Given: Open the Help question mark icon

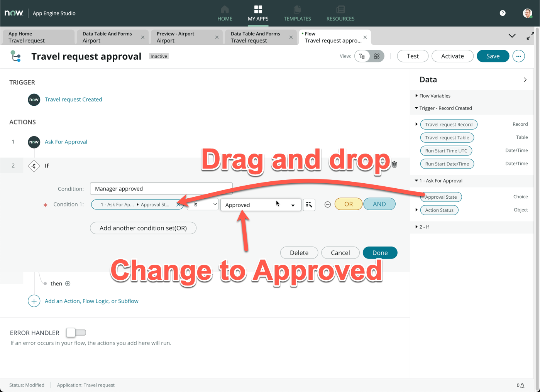Looking at the screenshot, I should (503, 13).
